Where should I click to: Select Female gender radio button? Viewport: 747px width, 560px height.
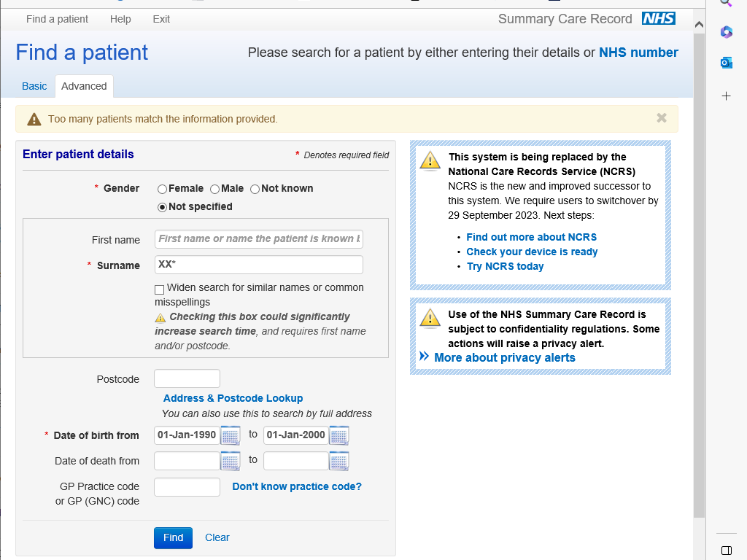pyautogui.click(x=162, y=189)
